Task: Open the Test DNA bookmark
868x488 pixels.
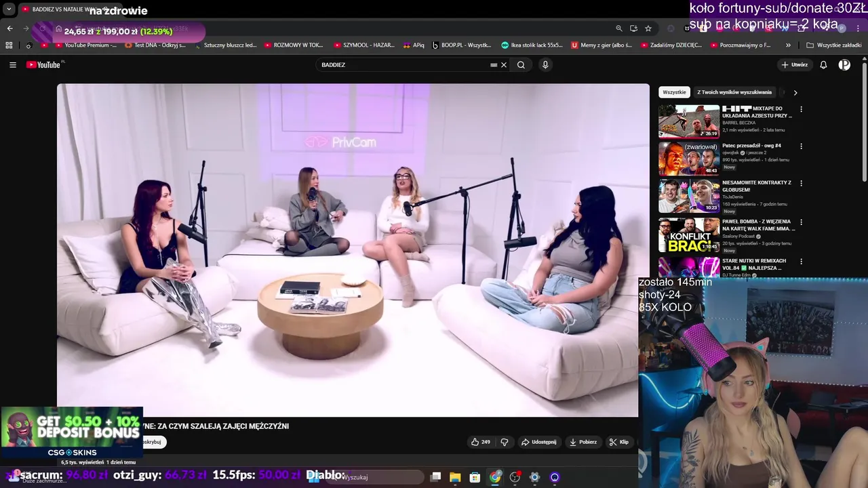Action: pyautogui.click(x=155, y=45)
